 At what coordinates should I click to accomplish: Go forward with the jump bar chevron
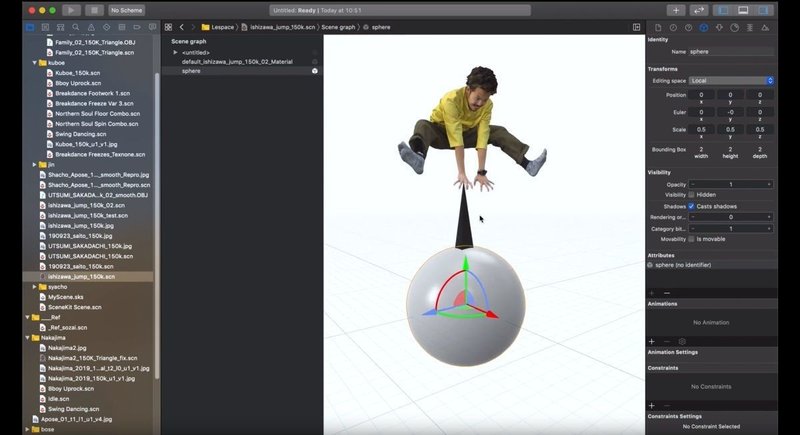tap(193, 27)
